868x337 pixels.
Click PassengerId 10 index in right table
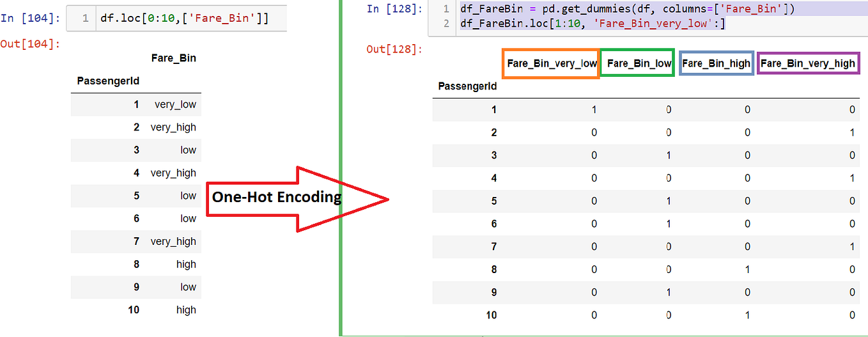[491, 315]
